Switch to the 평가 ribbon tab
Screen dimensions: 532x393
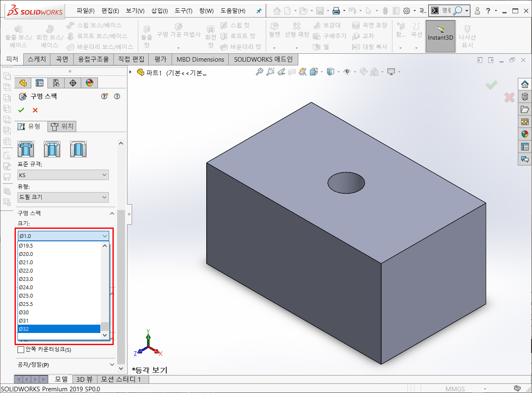[x=160, y=59]
